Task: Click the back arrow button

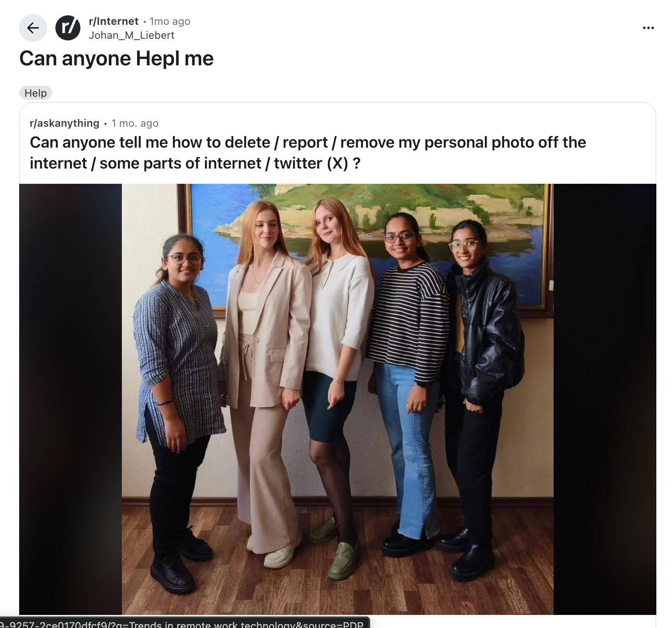Action: (x=33, y=28)
